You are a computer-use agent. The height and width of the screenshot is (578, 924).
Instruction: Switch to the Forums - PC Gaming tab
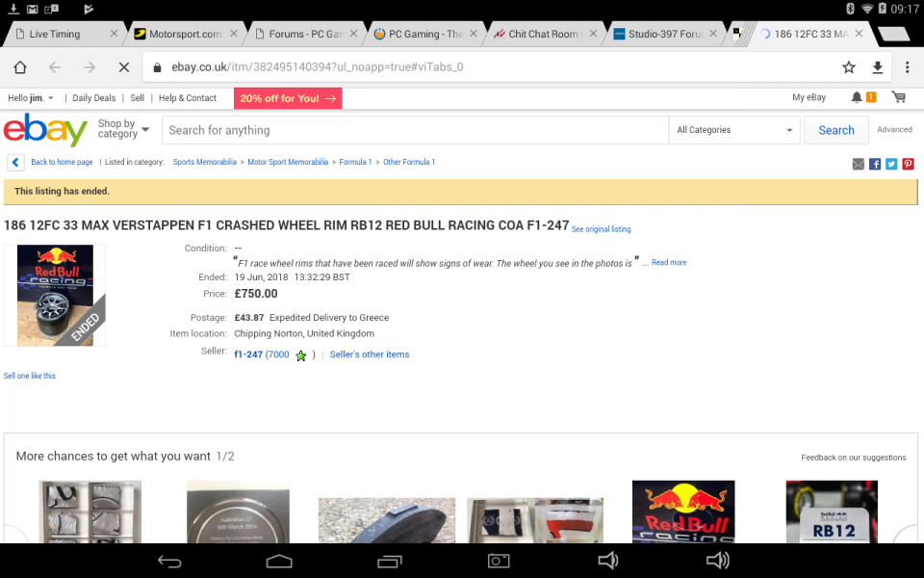306,35
